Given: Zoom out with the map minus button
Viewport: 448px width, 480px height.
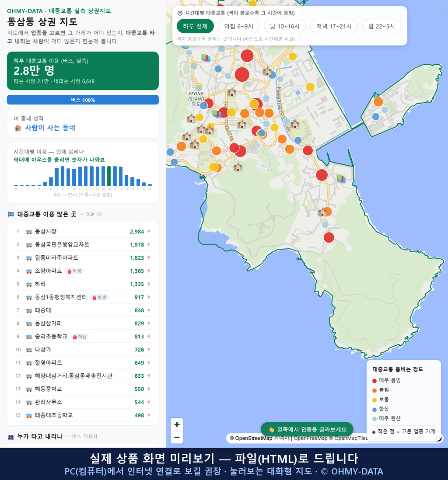Looking at the screenshot, I should tap(177, 437).
